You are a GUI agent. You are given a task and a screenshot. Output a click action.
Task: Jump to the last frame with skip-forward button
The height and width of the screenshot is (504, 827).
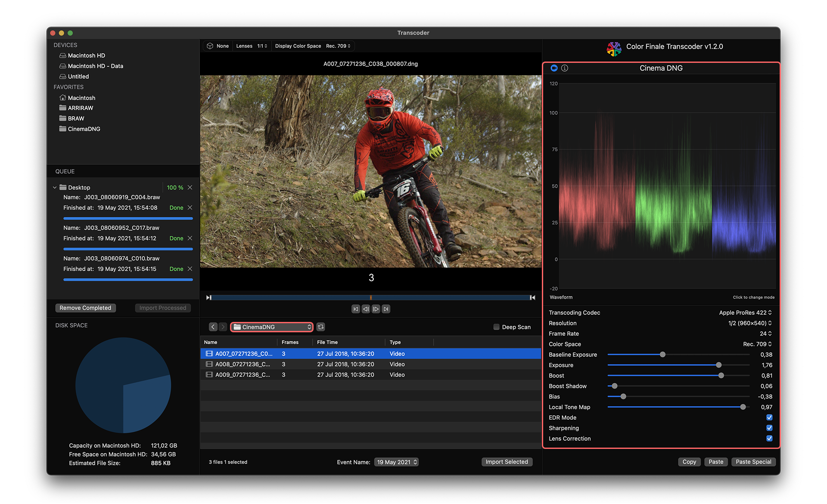386,309
